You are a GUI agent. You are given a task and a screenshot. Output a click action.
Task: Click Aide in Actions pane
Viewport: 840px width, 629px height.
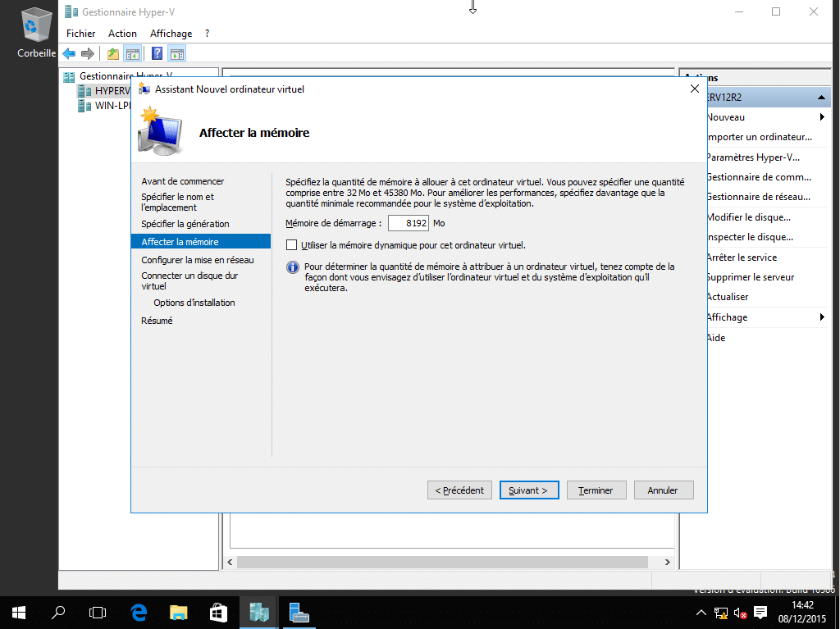(716, 338)
